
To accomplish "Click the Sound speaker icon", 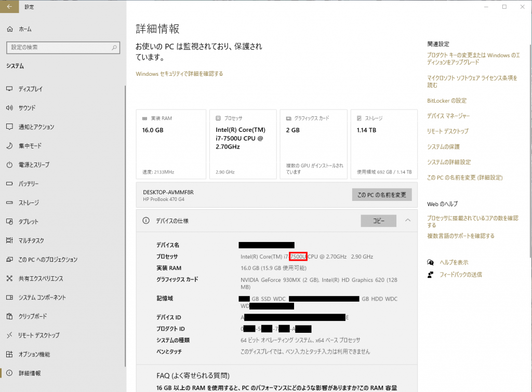I will 9,108.
